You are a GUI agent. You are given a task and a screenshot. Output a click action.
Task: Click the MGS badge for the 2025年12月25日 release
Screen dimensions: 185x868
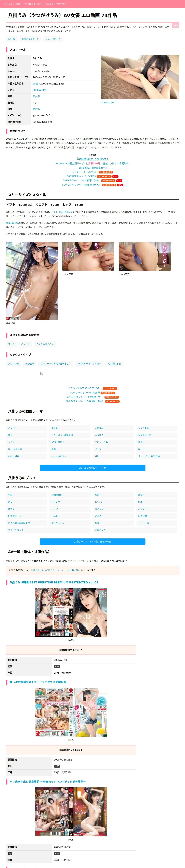pyautogui.click(x=57, y=766)
